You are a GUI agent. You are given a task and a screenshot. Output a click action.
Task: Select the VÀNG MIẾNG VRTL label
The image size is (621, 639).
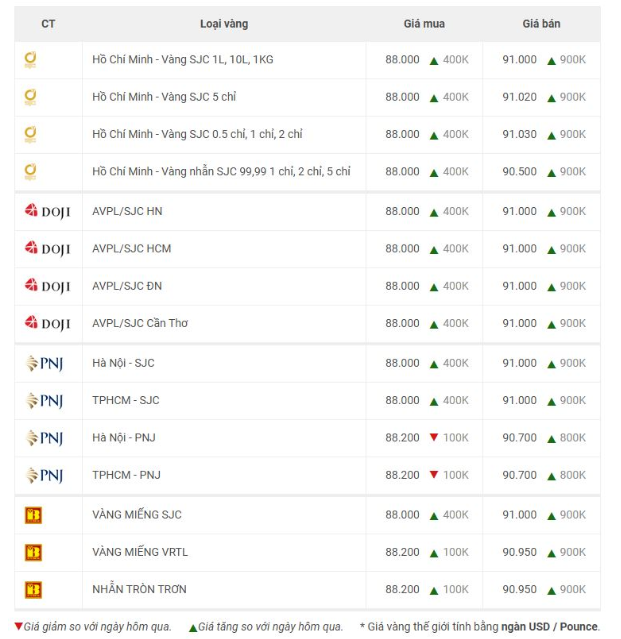pyautogui.click(x=140, y=552)
